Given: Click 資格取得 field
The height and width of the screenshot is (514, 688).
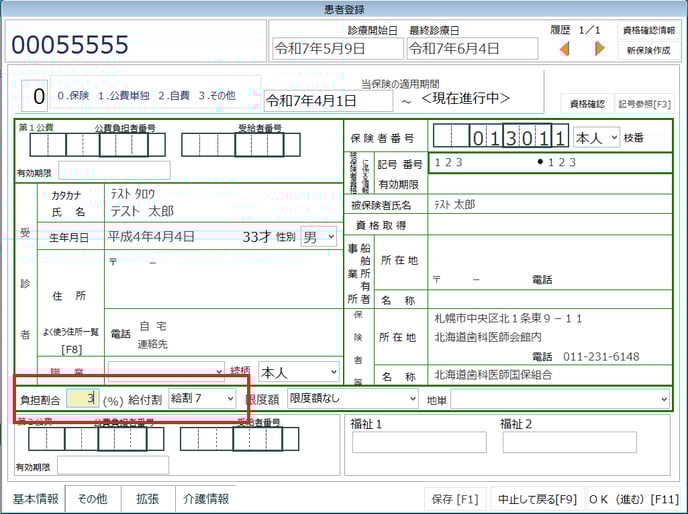Looking at the screenshot, I should 550,225.
